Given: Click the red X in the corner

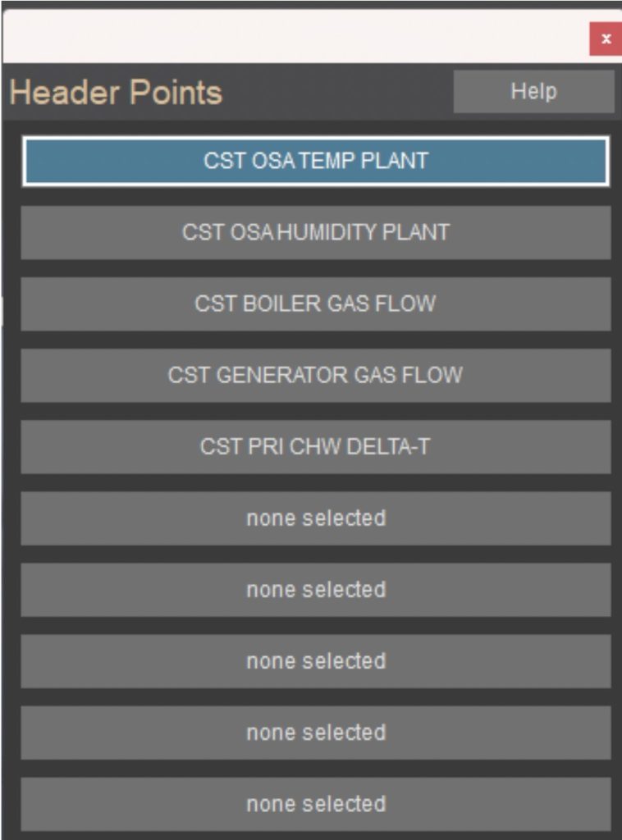Looking at the screenshot, I should coord(606,39).
